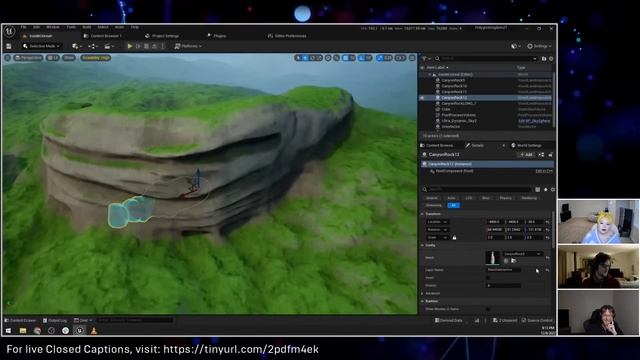640x360 pixels.
Task: Open the Content Drawer
Action: tap(20, 320)
